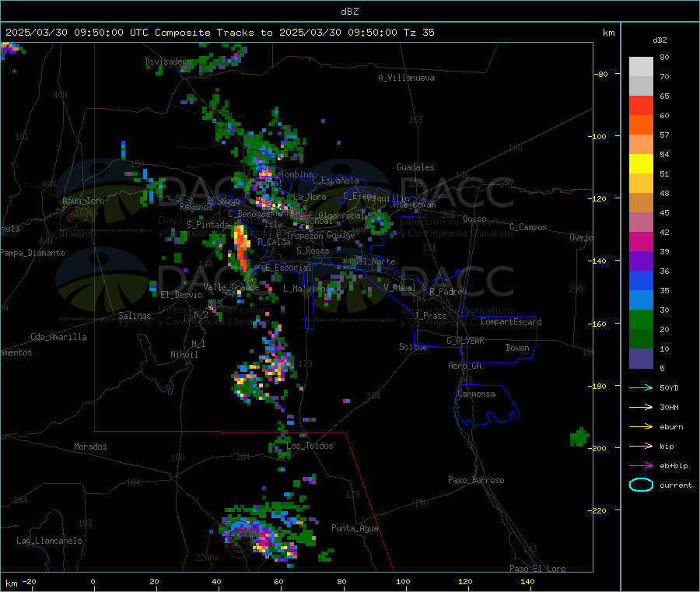
Task: Click the cyan 'current' ellipse legend symbol
Action: (x=641, y=485)
